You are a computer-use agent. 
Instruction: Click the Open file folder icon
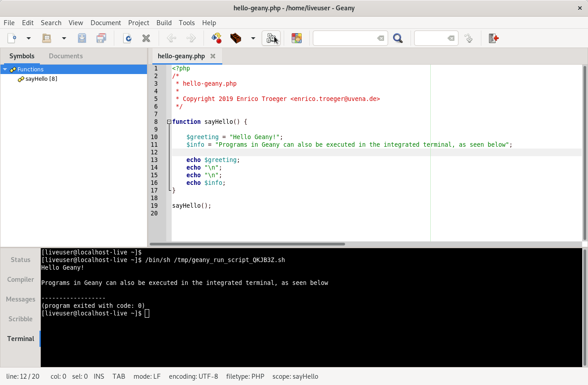[47, 38]
